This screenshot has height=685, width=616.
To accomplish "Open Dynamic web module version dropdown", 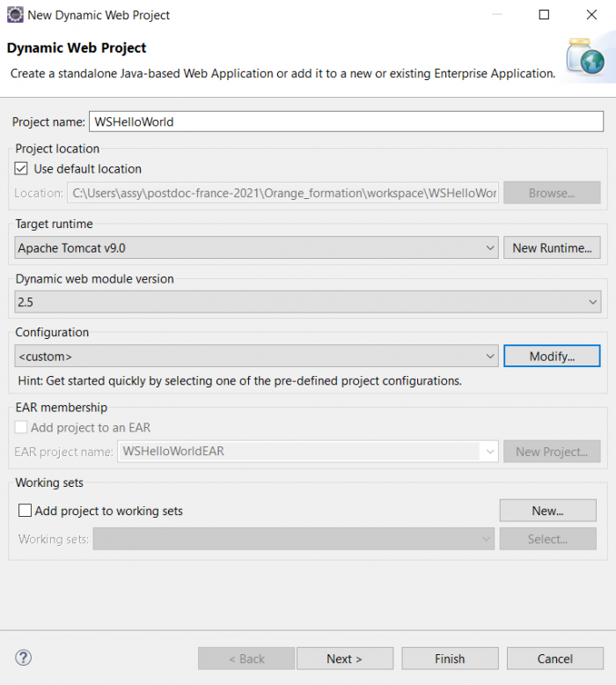I will pyautogui.click(x=308, y=302).
